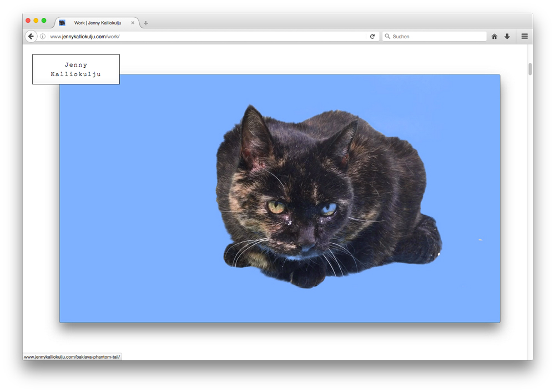Reload the current page
This screenshot has width=555, height=392.
372,36
